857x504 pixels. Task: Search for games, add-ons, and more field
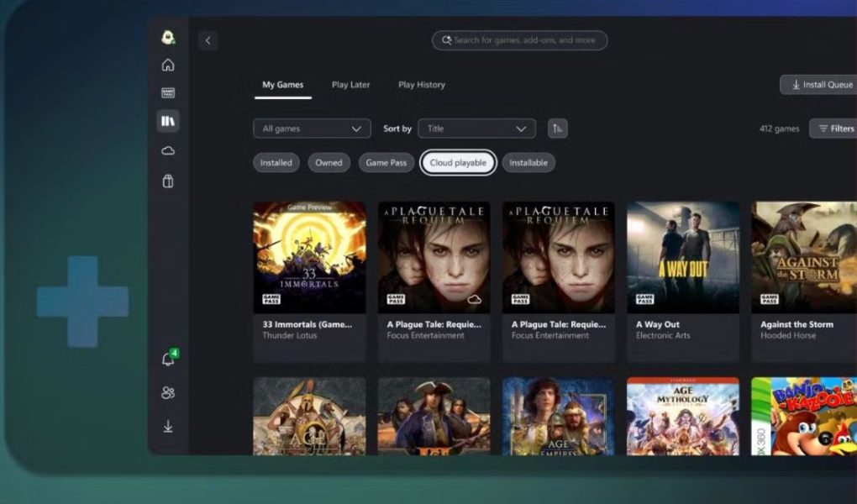tap(520, 40)
